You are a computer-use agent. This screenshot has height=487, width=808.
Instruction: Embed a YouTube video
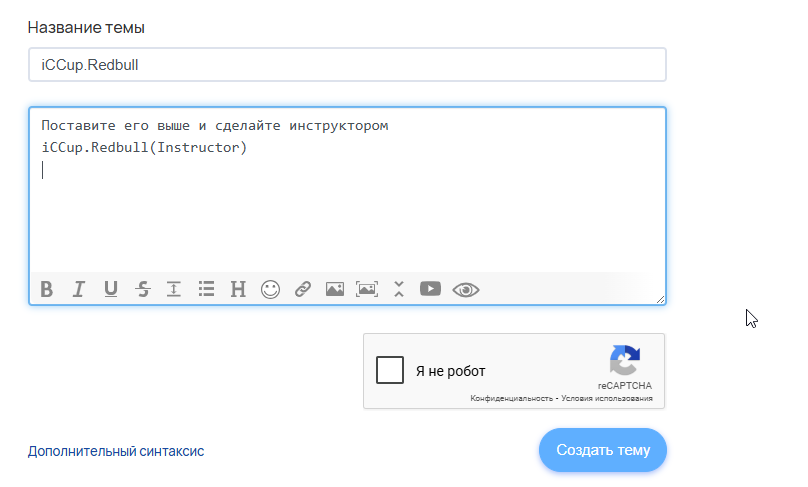(430, 289)
